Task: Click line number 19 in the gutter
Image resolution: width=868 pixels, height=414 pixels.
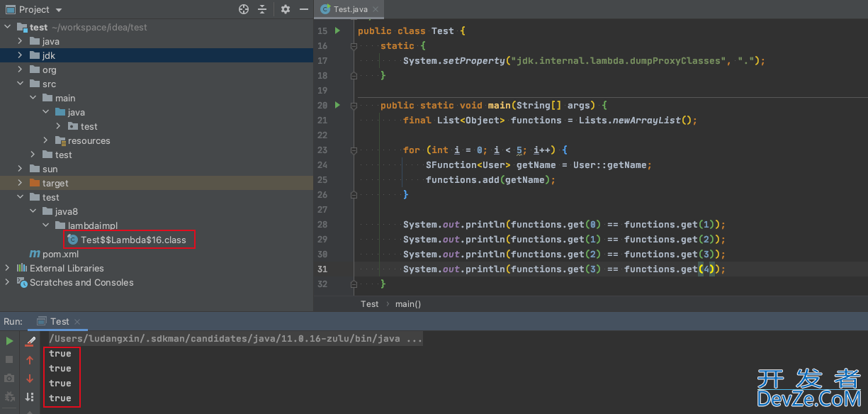Action: point(322,90)
